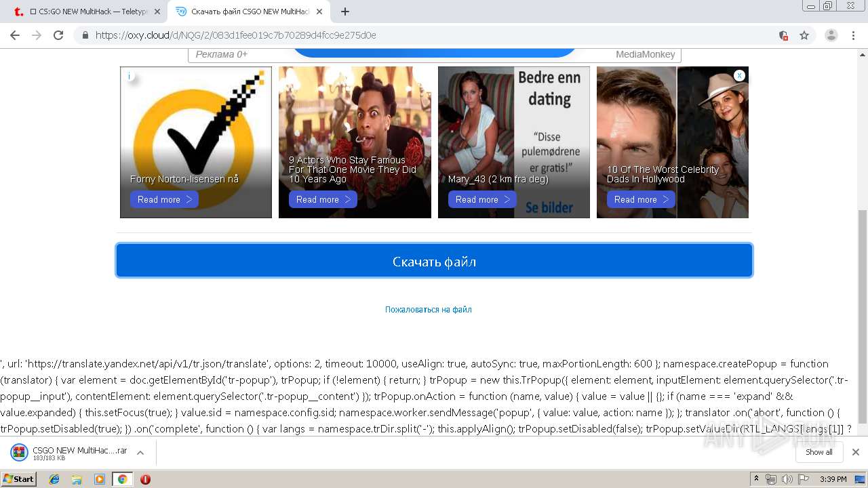Open Chrome's three-dot menu
This screenshot has width=868, height=488.
tap(854, 35)
